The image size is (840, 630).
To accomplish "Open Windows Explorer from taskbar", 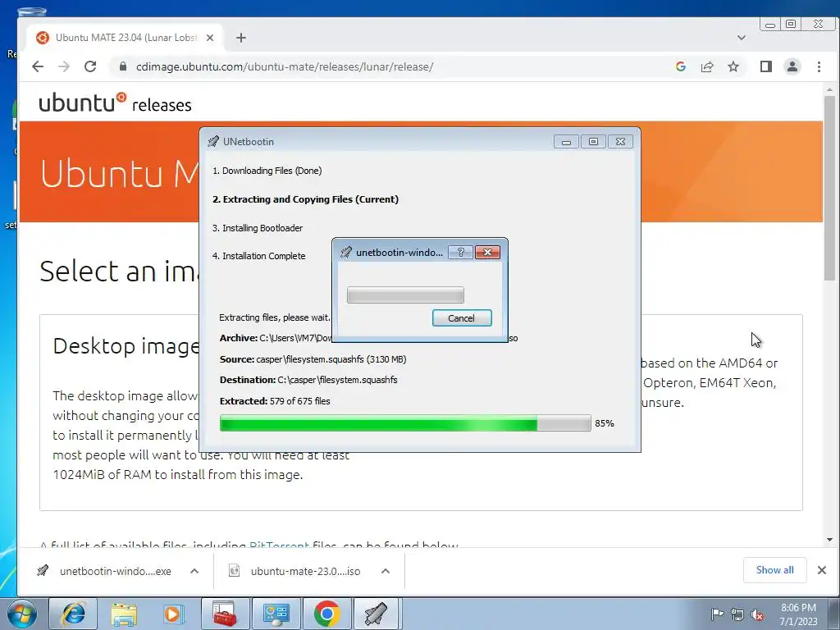I will click(x=124, y=614).
